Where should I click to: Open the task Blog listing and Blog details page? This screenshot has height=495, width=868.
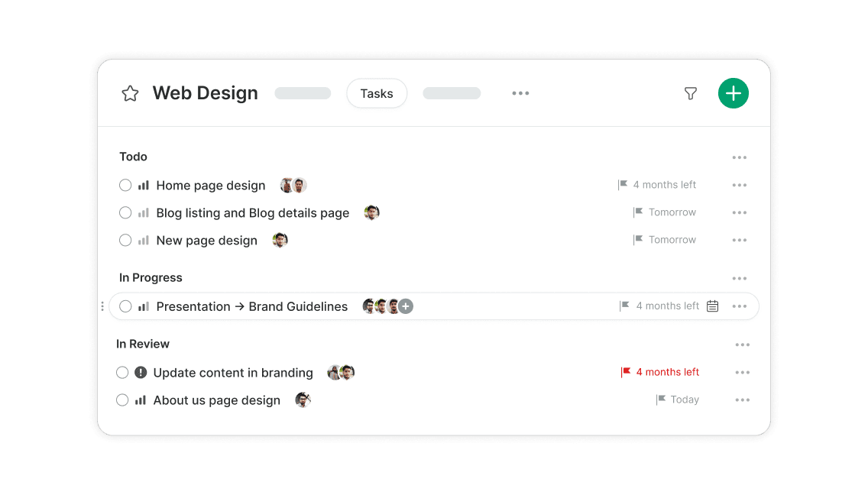(x=252, y=212)
